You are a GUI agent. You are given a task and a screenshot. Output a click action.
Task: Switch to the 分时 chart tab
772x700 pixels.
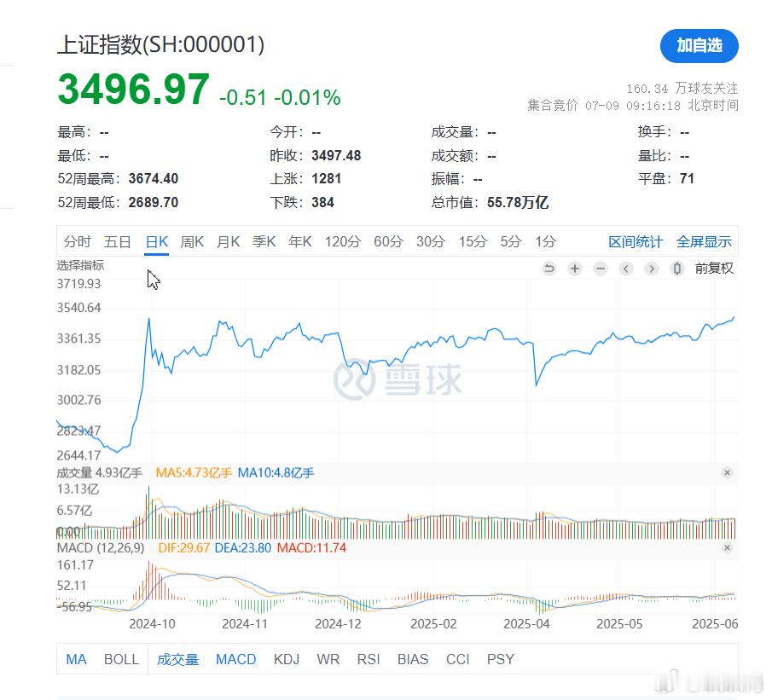pos(78,241)
